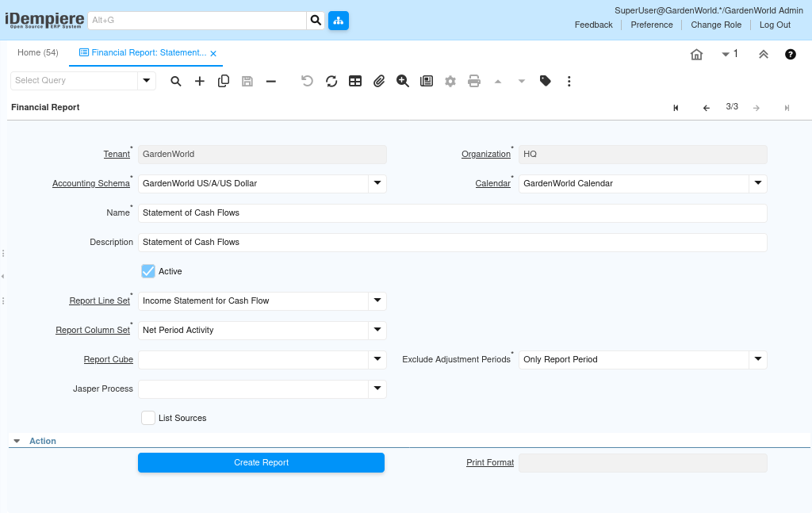The image size is (812, 513).
Task: Click into the Description field
Action: 452,243
